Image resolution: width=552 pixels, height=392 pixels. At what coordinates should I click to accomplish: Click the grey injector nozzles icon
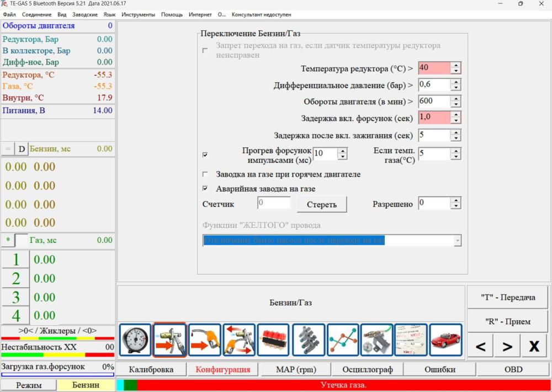tap(308, 340)
